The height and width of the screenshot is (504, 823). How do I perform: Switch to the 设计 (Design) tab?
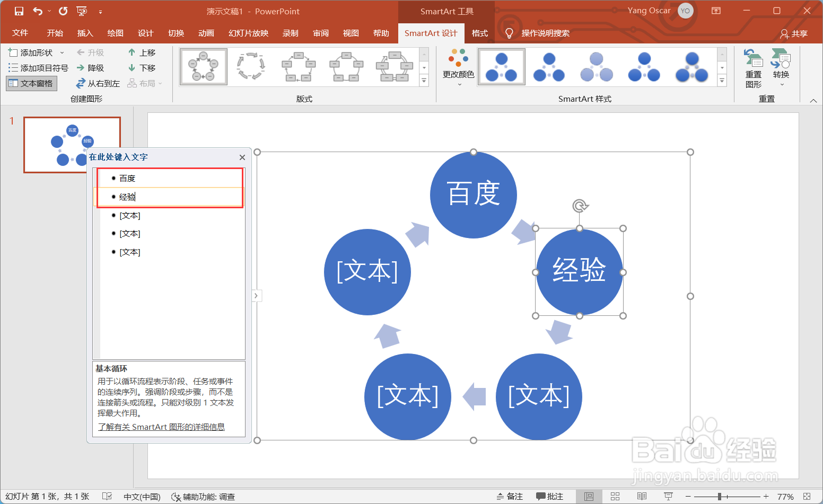pyautogui.click(x=145, y=33)
